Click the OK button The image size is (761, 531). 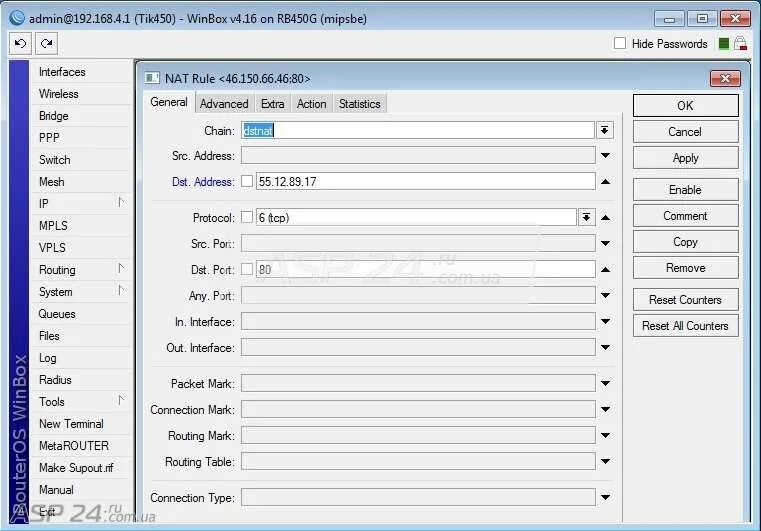click(685, 105)
